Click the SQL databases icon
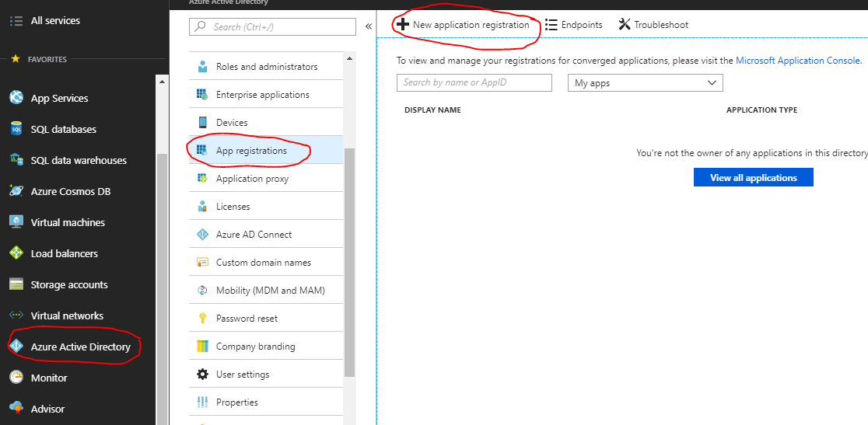868x425 pixels. [x=16, y=129]
